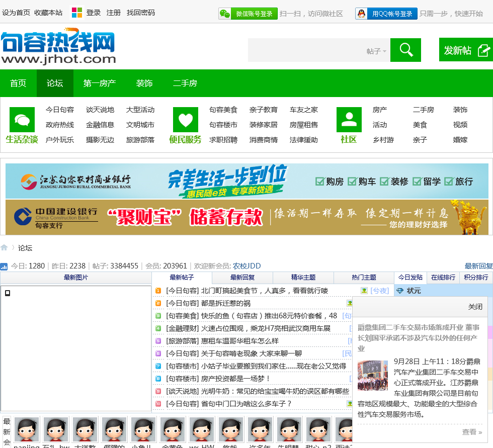Viewport: 493px width, 448px height.
Task: Click the 微信帐号登录 button
Action: [248, 14]
